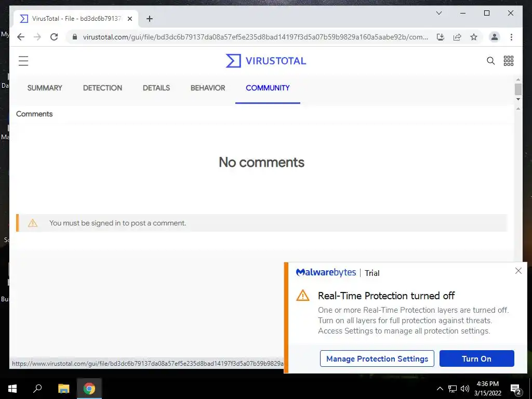
Task: Open the Chrome profile avatar
Action: (495, 37)
